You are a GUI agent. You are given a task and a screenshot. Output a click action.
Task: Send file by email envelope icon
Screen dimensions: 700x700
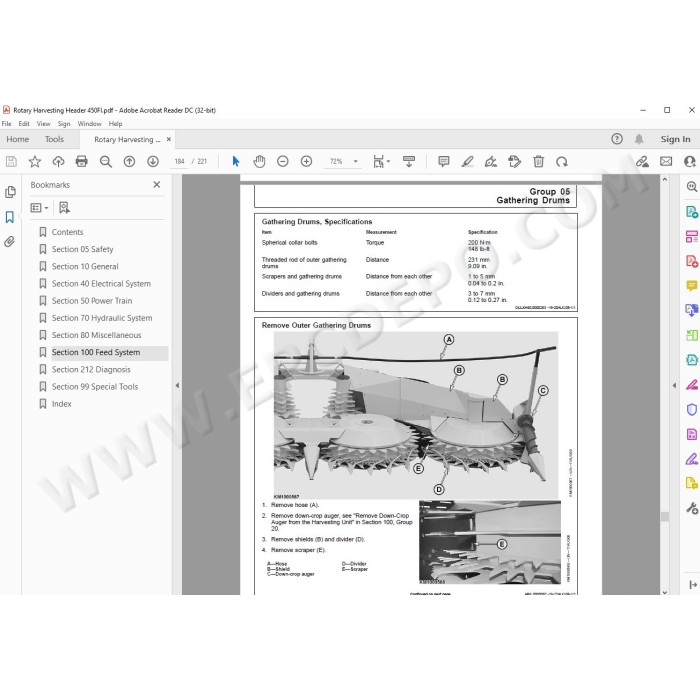[666, 162]
